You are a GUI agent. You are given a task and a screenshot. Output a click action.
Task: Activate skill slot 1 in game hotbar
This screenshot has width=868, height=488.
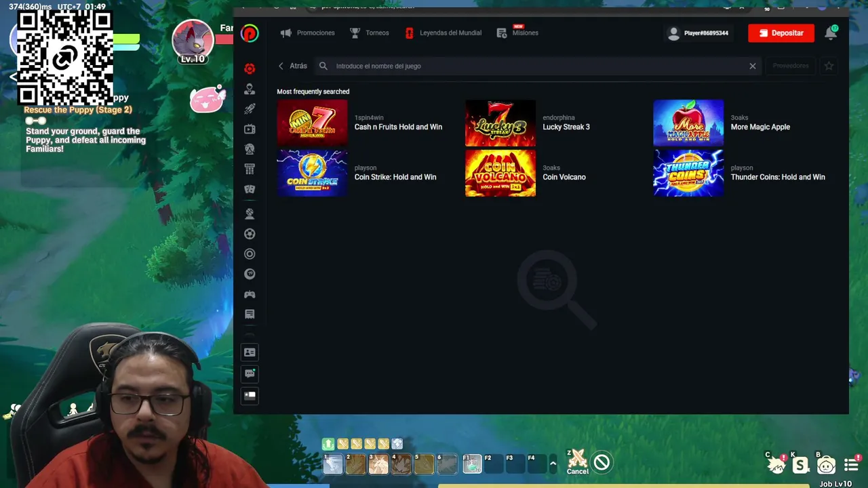point(333,464)
